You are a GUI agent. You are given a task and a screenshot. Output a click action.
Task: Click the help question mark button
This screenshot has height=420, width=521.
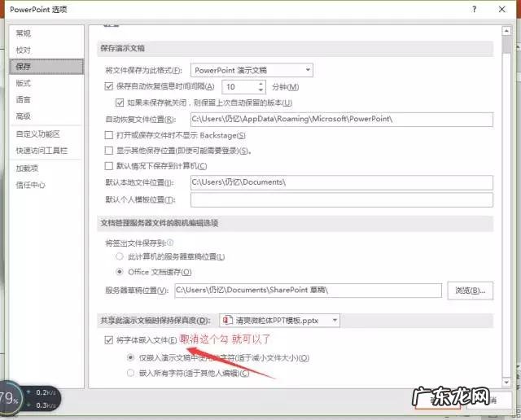tap(474, 9)
